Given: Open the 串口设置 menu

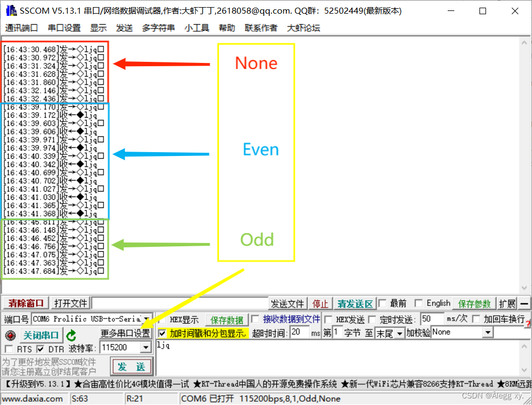Looking at the screenshot, I should 64,28.
